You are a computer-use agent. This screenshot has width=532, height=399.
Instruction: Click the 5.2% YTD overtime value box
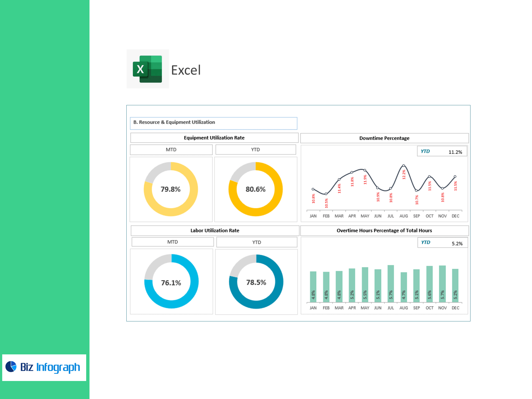(442, 243)
